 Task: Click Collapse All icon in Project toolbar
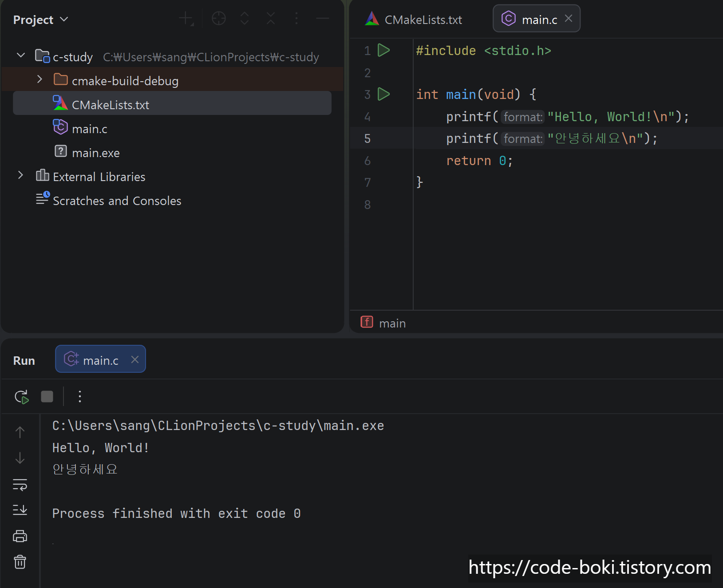[x=271, y=19]
